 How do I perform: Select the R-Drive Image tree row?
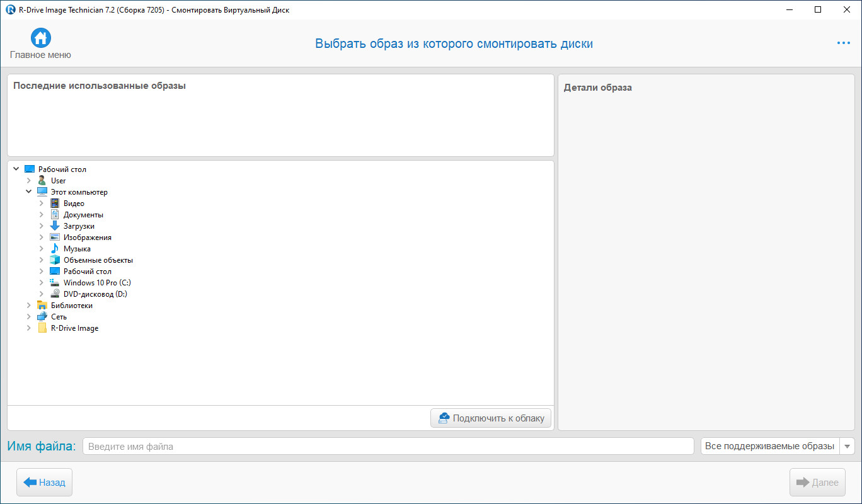[x=280, y=328]
